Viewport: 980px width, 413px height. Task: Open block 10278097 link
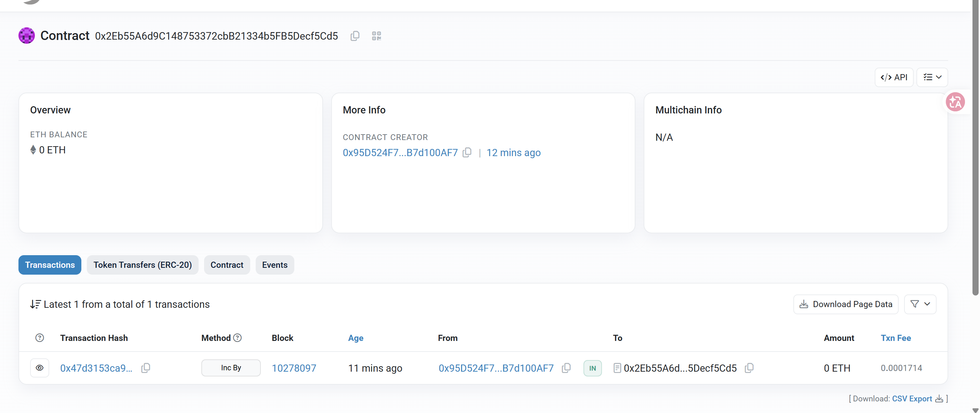coord(294,368)
